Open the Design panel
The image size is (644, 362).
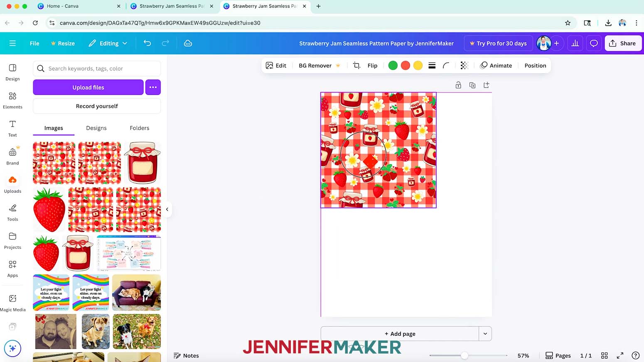tap(12, 72)
